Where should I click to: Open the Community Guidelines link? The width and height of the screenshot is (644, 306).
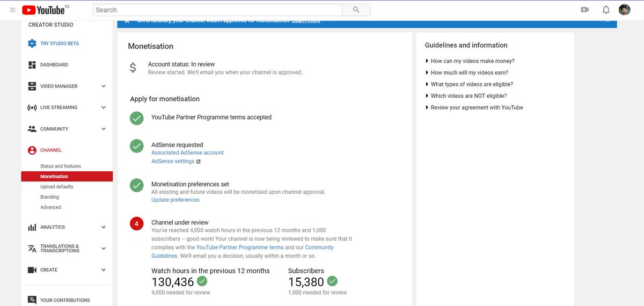click(243, 252)
